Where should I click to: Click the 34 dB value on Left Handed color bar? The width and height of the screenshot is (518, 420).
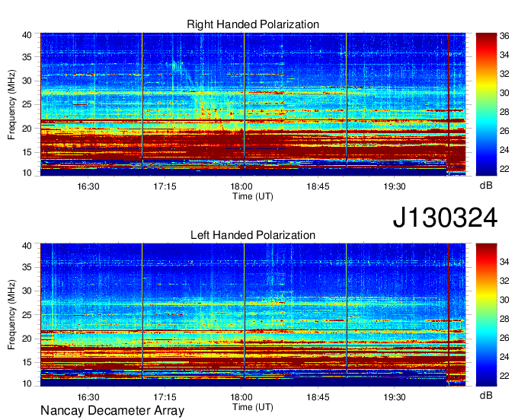point(504,262)
